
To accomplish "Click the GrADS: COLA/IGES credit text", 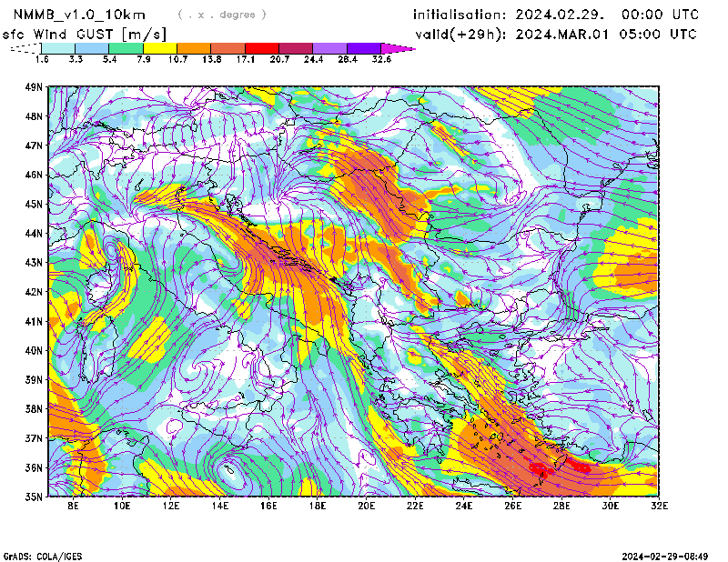I will pyautogui.click(x=39, y=555).
